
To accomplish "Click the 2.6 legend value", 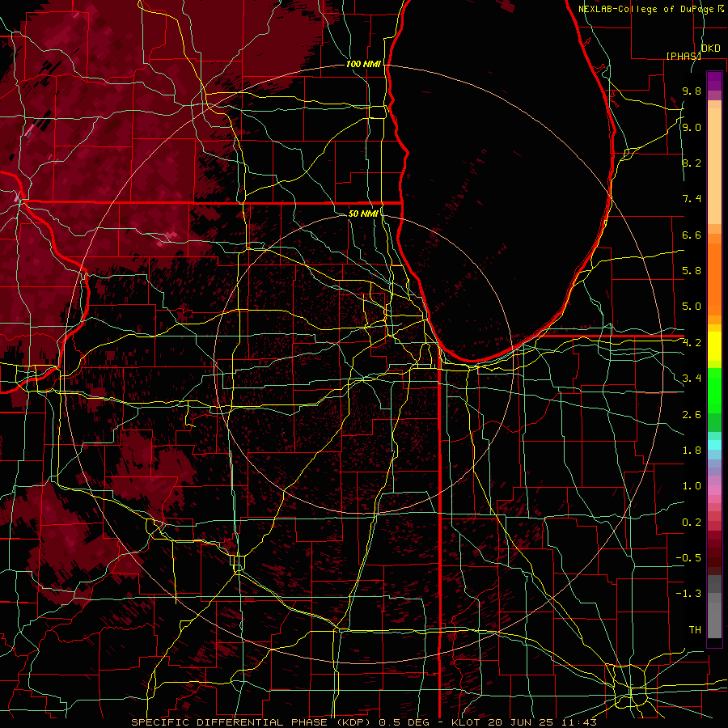I will tap(692, 415).
